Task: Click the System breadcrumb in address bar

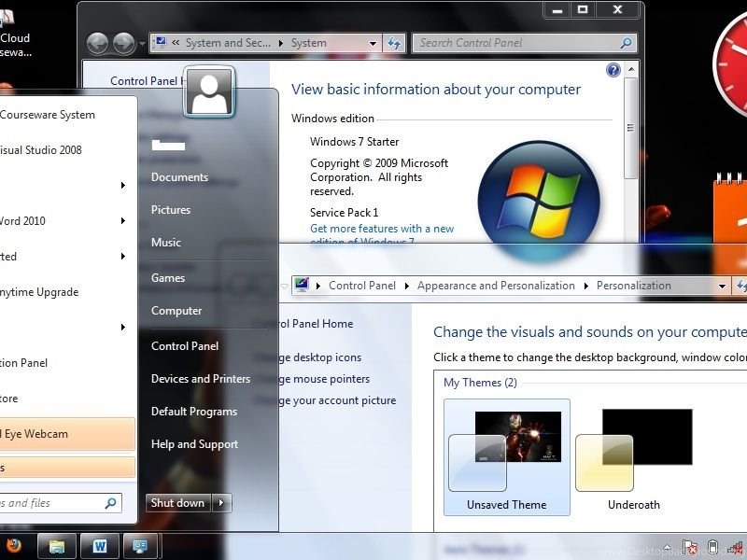Action: click(x=309, y=43)
